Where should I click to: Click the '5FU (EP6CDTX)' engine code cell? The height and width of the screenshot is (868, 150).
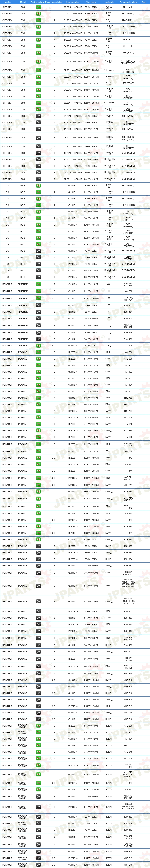(x=129, y=70)
